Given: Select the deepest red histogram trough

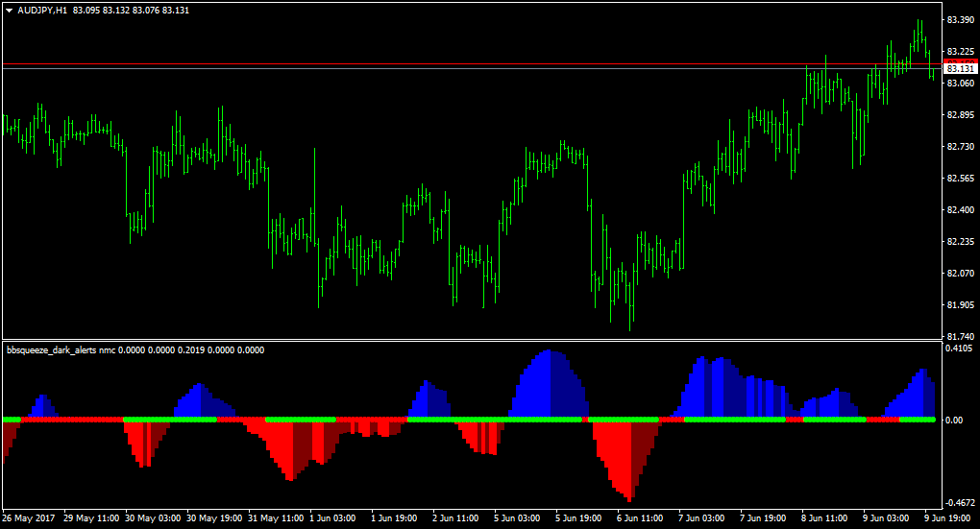Looking at the screenshot, I should pyautogui.click(x=628, y=461).
